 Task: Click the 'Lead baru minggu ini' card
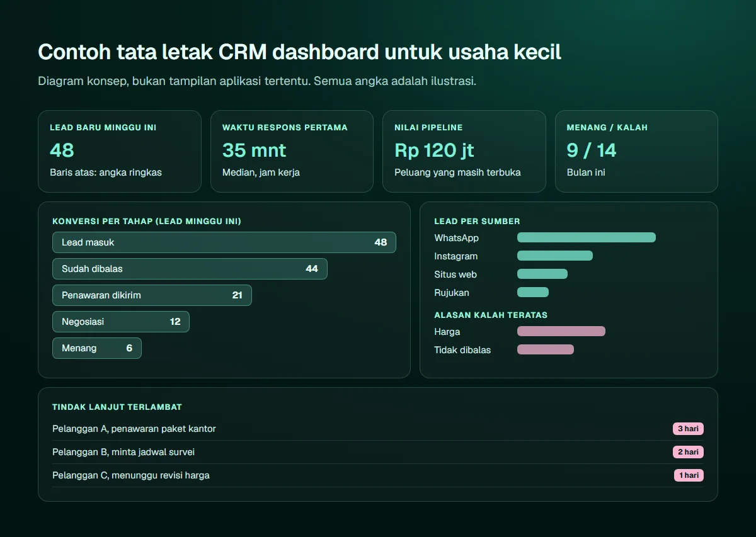pos(120,151)
